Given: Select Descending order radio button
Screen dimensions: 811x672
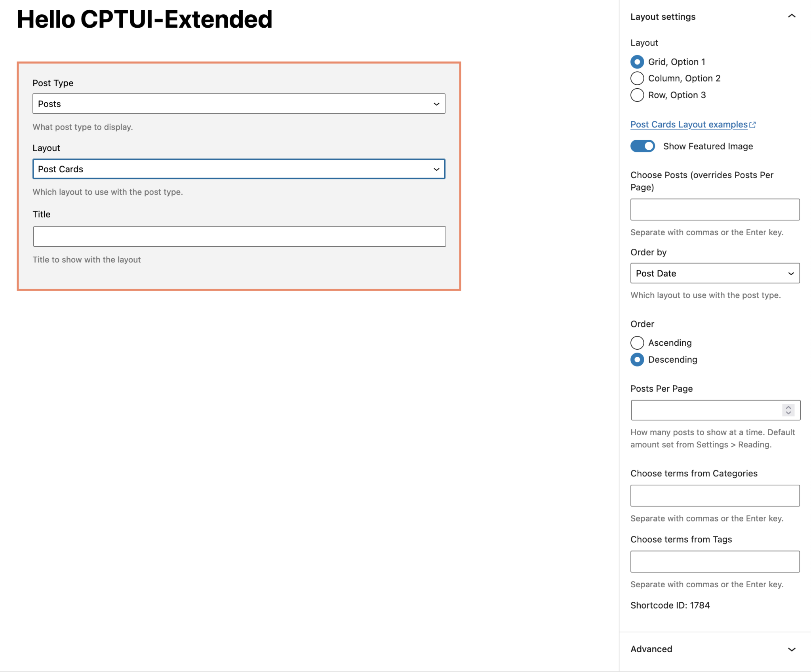Looking at the screenshot, I should [637, 360].
